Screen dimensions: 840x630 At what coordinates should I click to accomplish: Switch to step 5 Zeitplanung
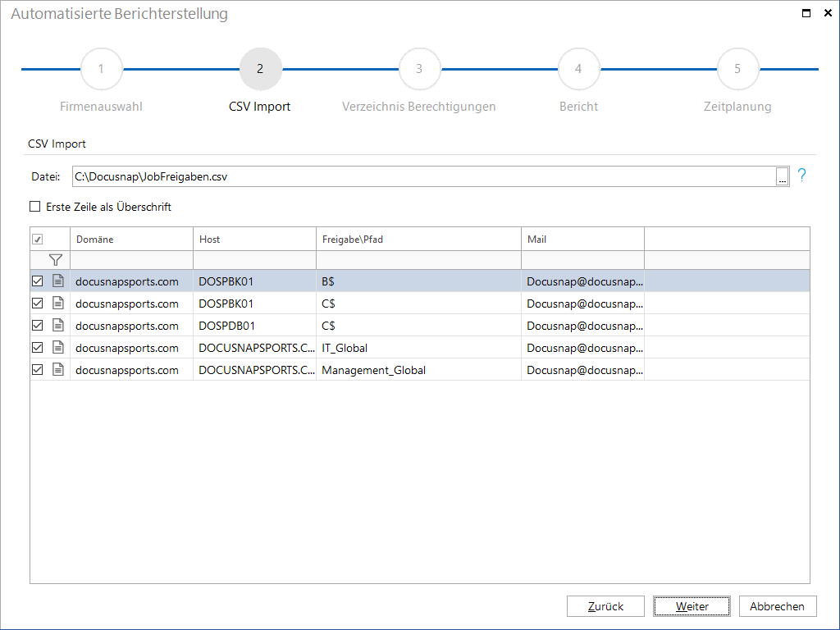coord(737,69)
